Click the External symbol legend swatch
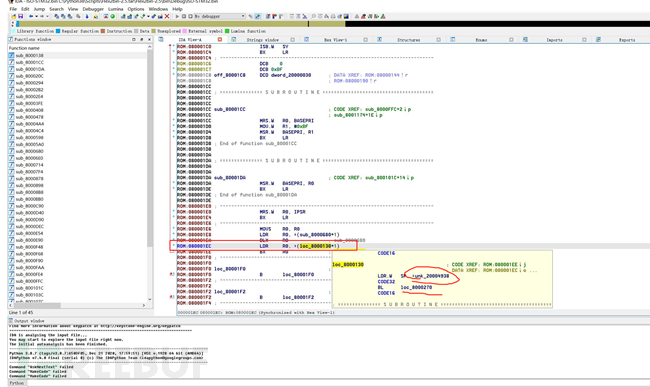Image resolution: width=650 pixels, height=387 pixels. [185, 31]
